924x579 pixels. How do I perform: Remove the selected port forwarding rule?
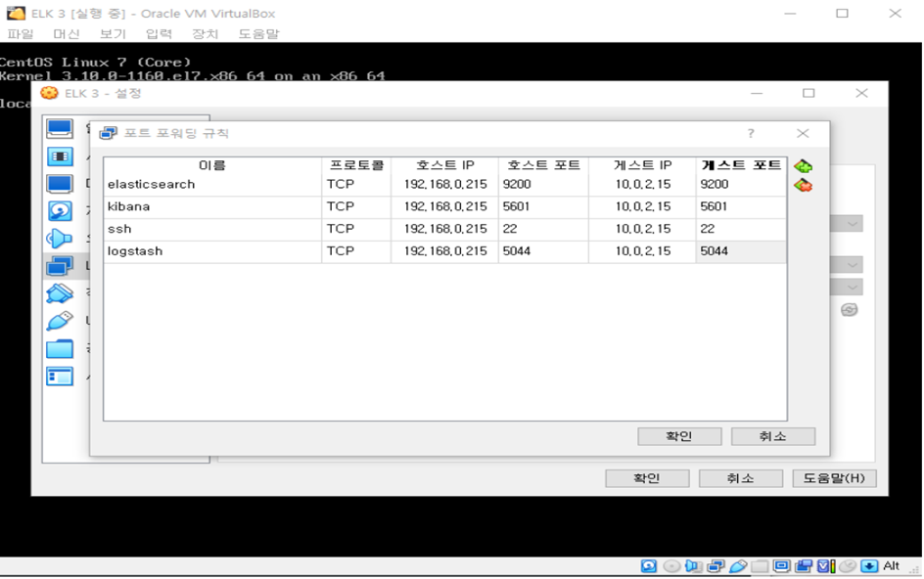[803, 186]
